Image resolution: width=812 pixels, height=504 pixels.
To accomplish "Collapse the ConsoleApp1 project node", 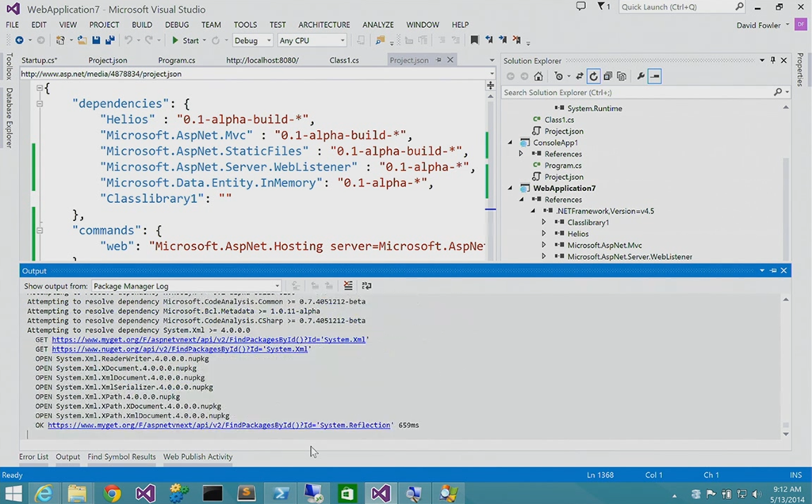I will tap(510, 143).
